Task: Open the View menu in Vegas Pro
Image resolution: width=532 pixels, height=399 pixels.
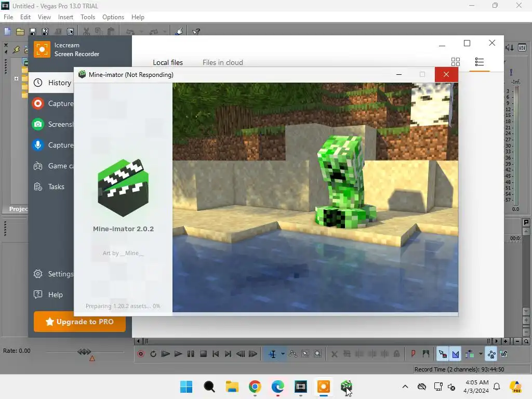Action: [44, 17]
